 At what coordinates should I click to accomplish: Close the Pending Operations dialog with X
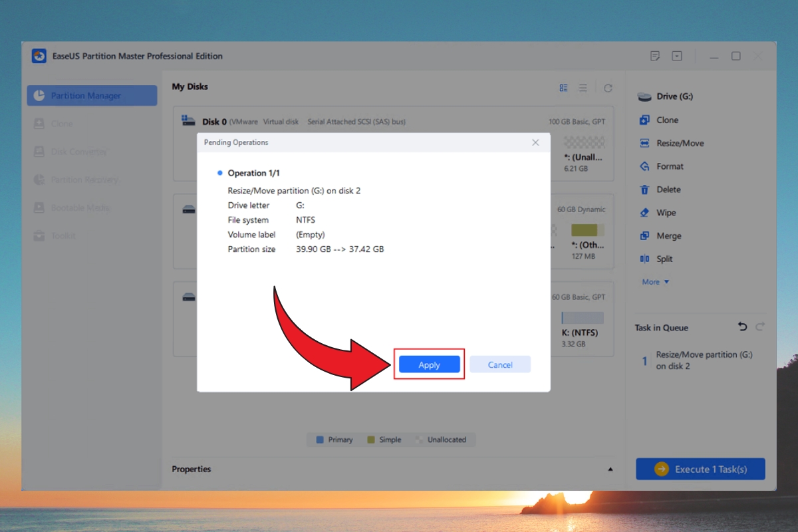point(536,142)
